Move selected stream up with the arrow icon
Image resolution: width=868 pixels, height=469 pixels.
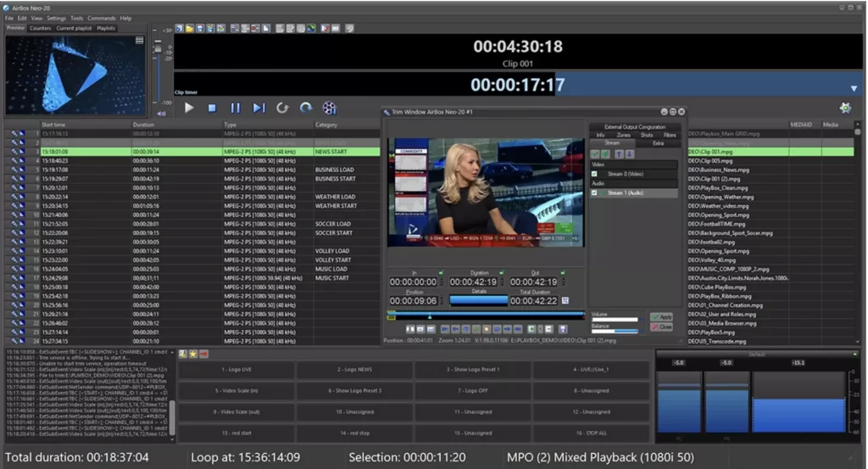(618, 154)
